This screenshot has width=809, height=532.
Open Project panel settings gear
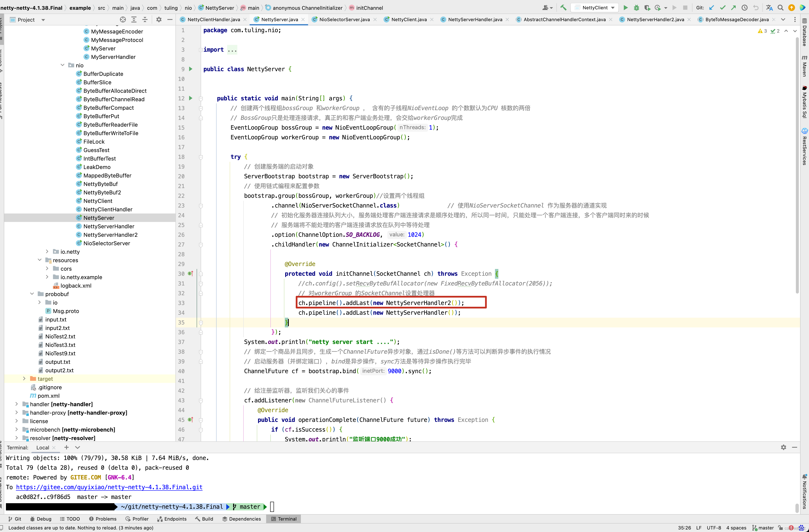click(x=159, y=20)
